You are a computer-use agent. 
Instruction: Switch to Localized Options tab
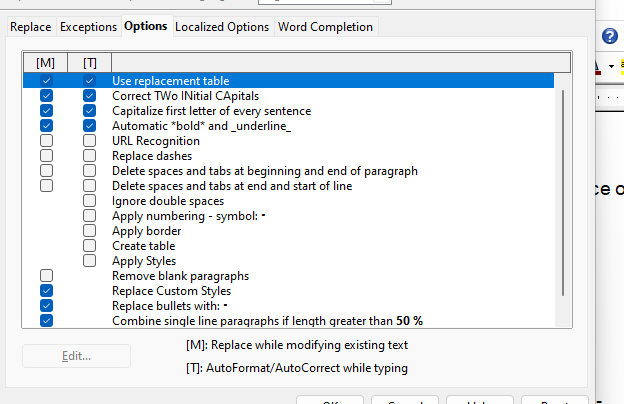222,27
